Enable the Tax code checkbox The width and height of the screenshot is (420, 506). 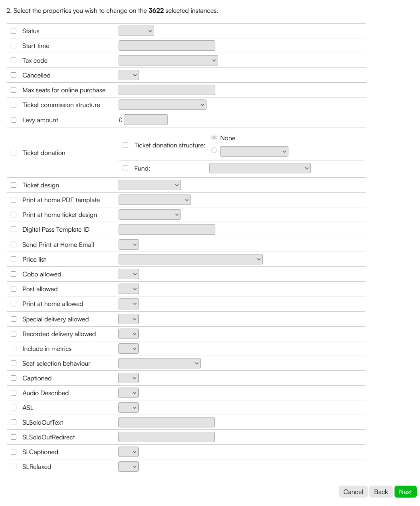13,61
